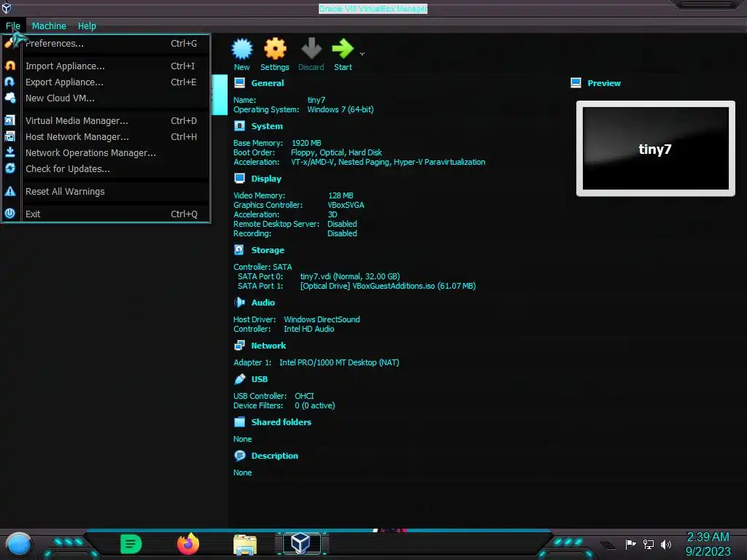The image size is (747, 560).
Task: Click the Audio section speaker icon
Action: pyautogui.click(x=239, y=303)
